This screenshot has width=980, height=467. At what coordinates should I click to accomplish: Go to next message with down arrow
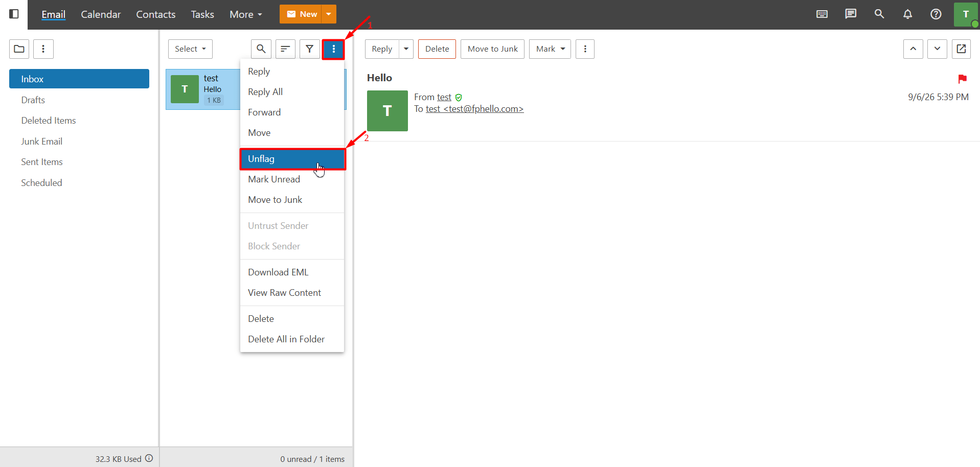pos(937,49)
